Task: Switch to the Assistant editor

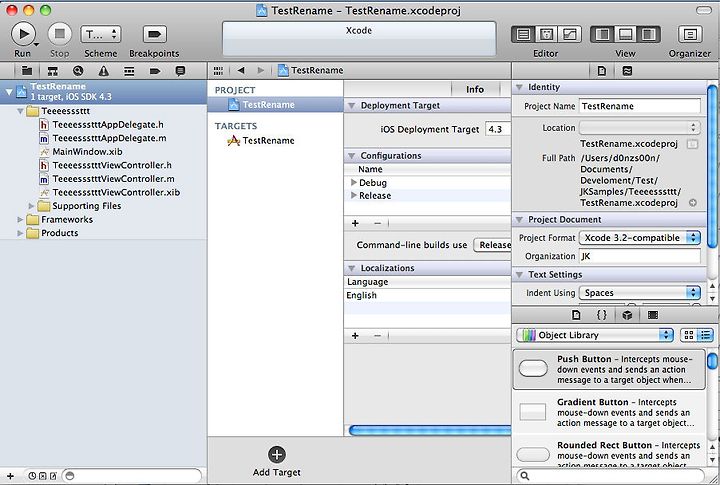Action: click(x=546, y=34)
